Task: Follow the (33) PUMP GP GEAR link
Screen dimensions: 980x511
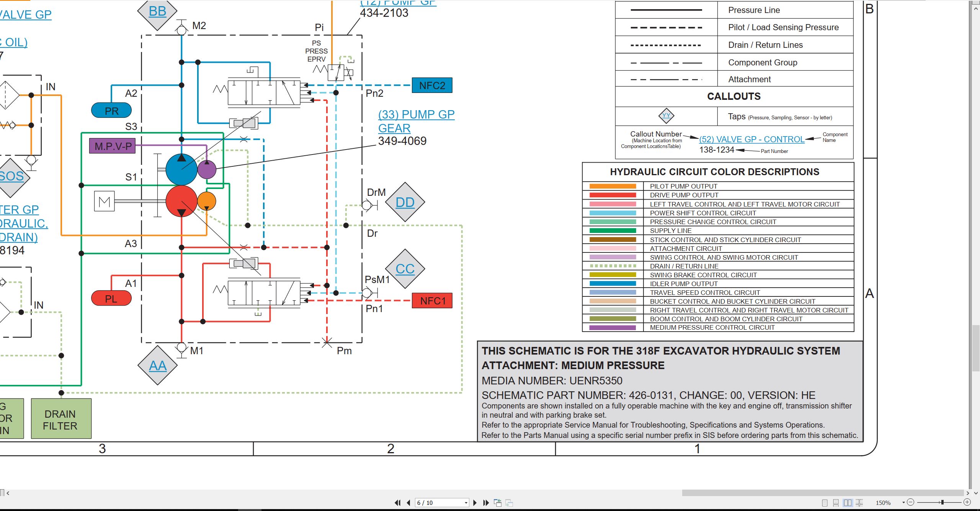Action: coord(416,121)
